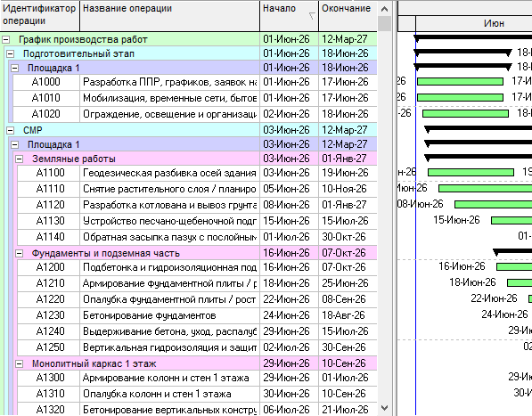The image size is (532, 416).
Task: Collapse the График производства работ group
Action: coord(5,40)
